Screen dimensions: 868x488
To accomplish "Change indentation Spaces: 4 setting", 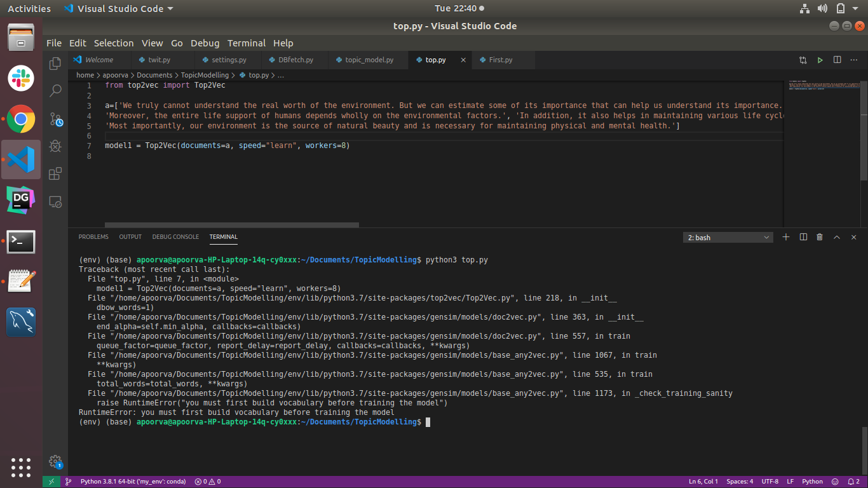I will pyautogui.click(x=740, y=482).
